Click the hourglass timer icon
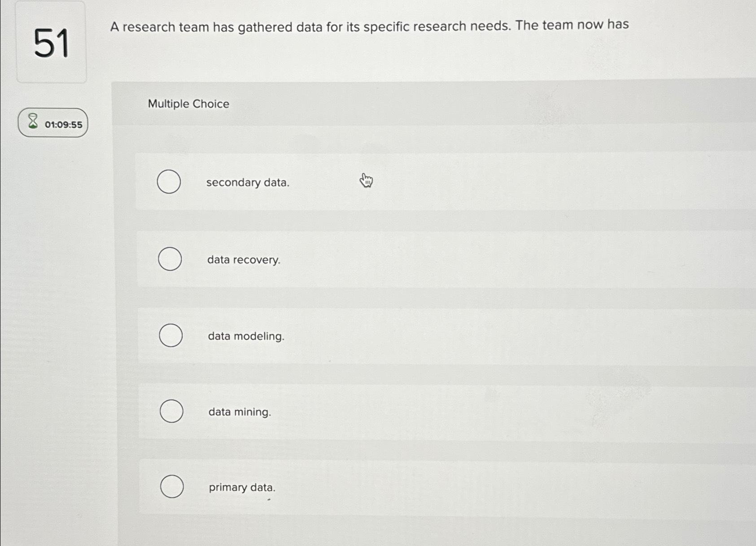This screenshot has height=546, width=756. coord(31,122)
